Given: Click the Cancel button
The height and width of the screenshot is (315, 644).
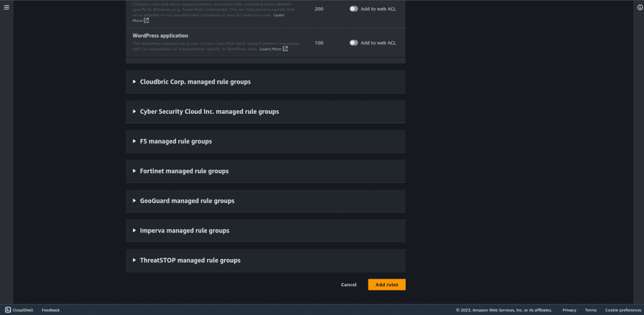Looking at the screenshot, I should coord(348,285).
